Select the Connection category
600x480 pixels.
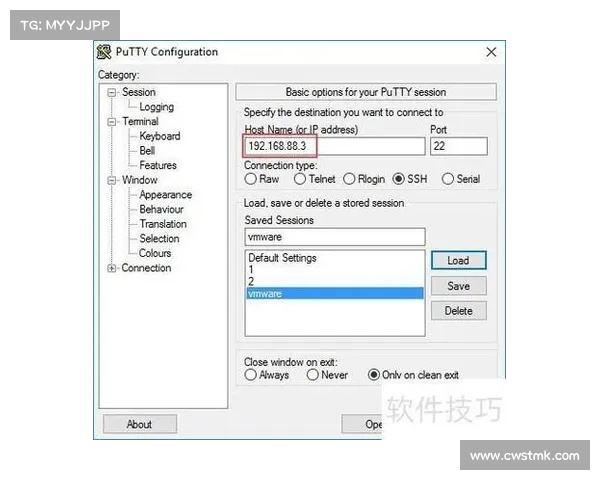[146, 268]
